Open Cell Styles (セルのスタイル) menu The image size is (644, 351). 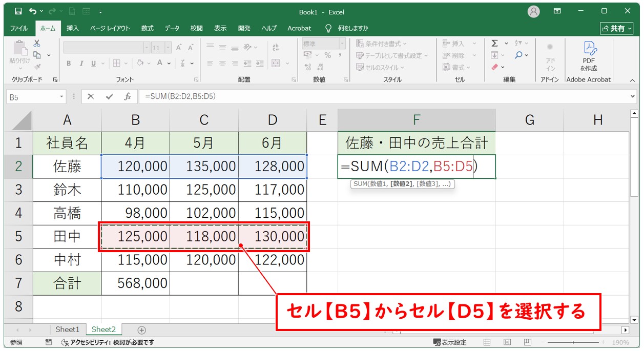tap(380, 67)
